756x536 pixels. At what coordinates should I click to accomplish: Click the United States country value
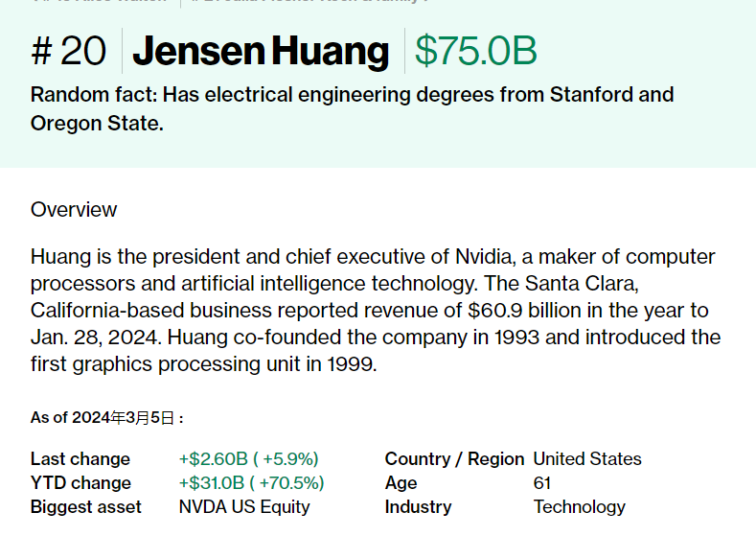click(x=587, y=458)
